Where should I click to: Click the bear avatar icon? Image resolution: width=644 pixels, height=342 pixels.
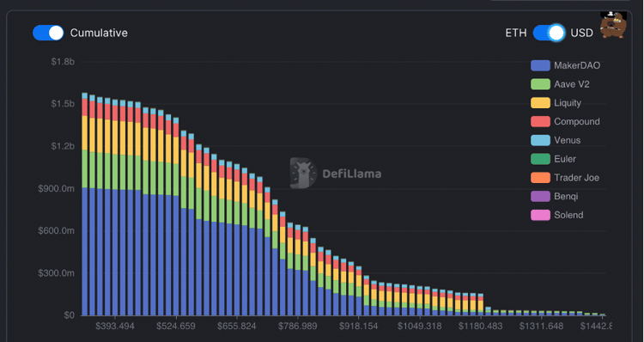(613, 26)
